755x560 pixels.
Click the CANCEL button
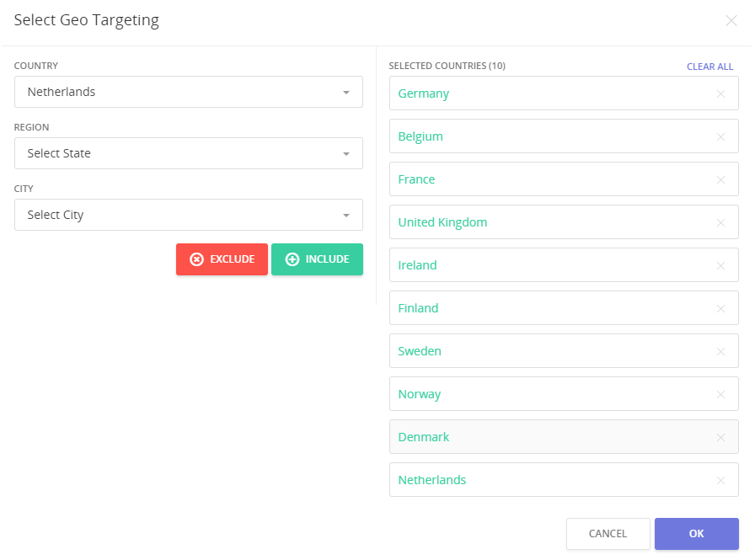(x=608, y=534)
